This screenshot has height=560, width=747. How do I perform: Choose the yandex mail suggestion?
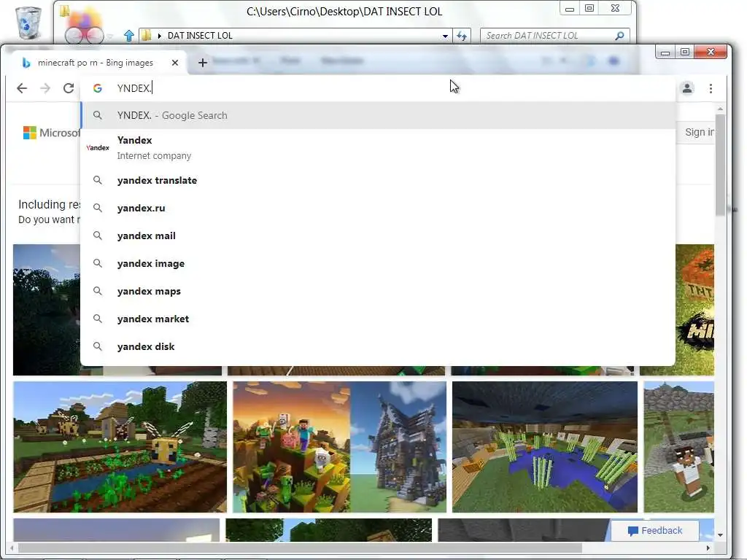(379, 236)
